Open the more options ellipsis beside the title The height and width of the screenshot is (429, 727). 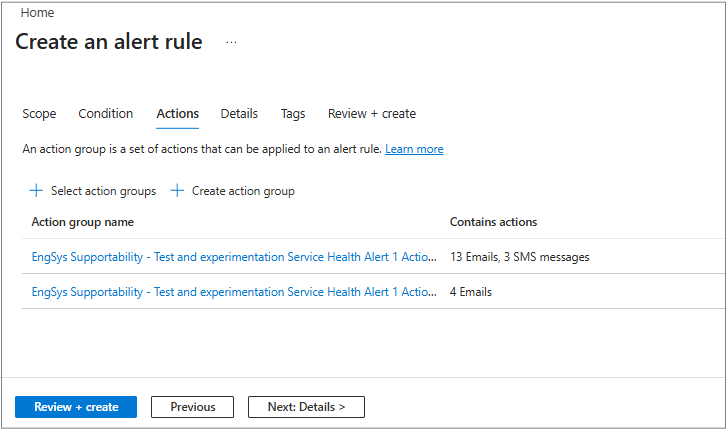click(x=231, y=43)
